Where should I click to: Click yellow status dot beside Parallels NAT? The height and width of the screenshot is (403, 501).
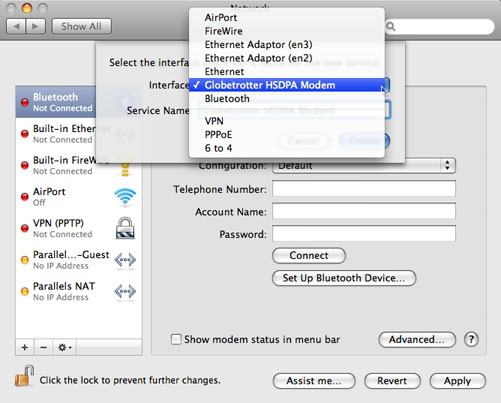pyautogui.click(x=25, y=291)
